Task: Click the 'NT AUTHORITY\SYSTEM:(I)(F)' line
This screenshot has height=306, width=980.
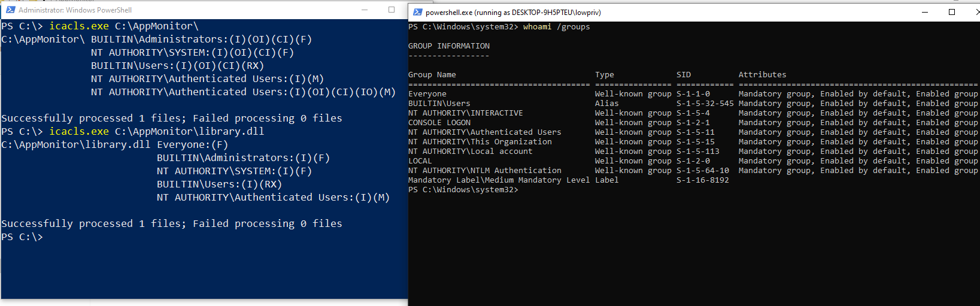Action: click(234, 171)
